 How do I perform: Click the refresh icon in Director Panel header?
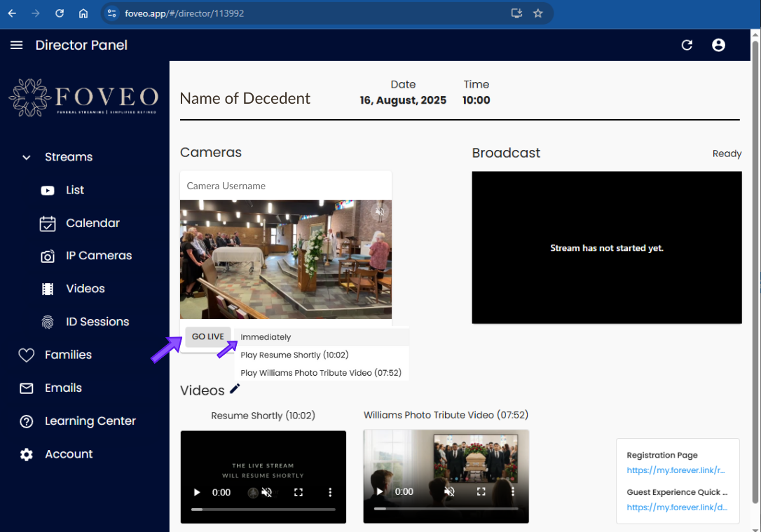[x=687, y=45]
